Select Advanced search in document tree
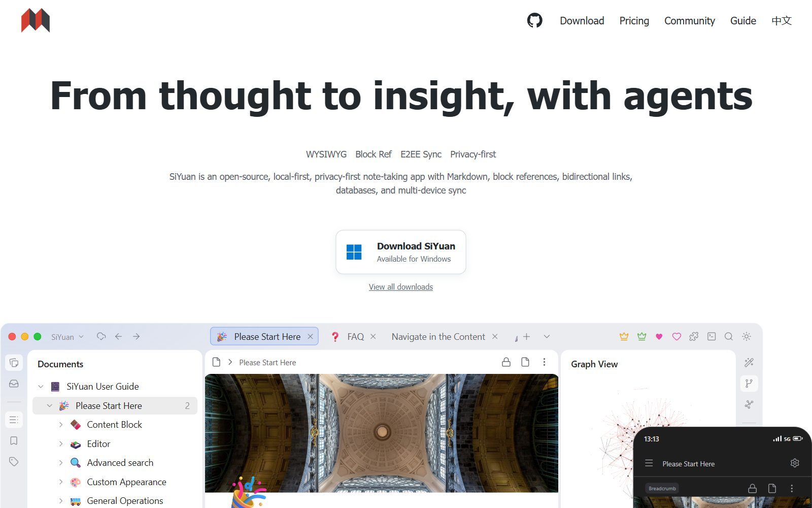 pos(120,463)
